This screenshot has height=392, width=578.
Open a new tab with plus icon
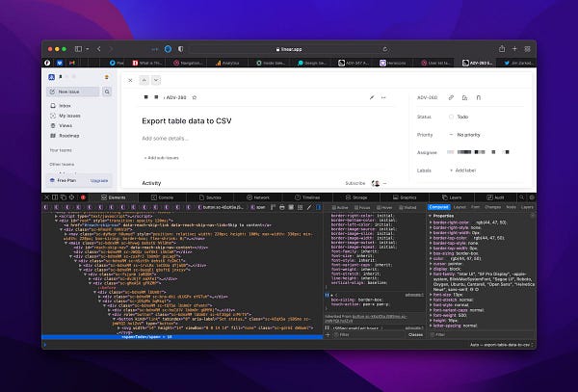pos(514,48)
